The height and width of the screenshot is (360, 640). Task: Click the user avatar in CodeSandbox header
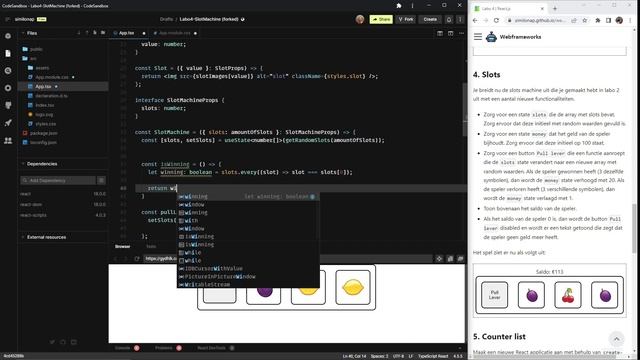[x=360, y=19]
